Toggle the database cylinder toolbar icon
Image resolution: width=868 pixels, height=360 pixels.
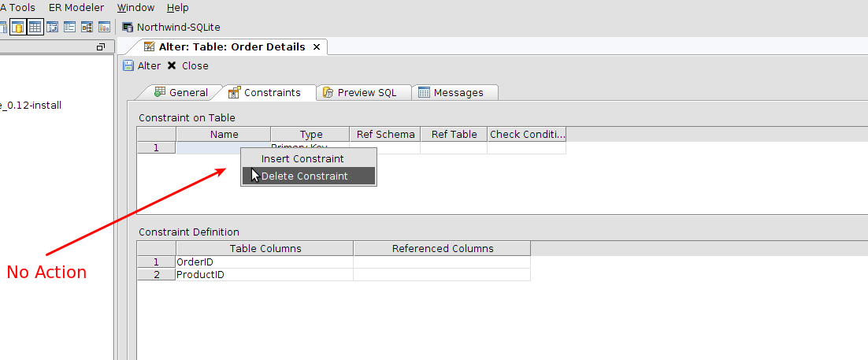pos(17,27)
